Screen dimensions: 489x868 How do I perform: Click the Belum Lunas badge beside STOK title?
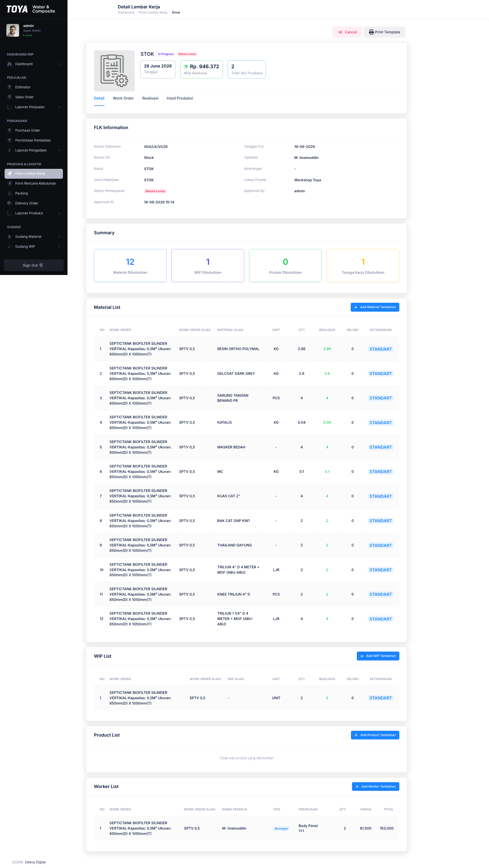[187, 54]
